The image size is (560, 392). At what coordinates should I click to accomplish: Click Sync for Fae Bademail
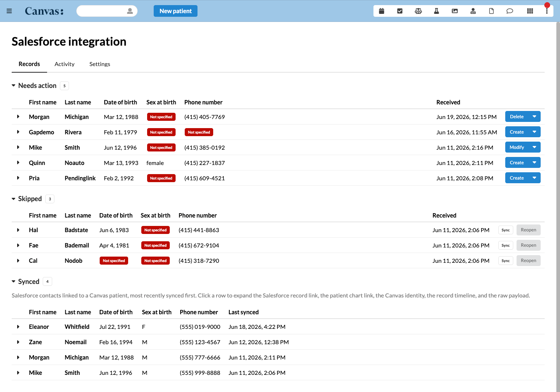[x=506, y=245]
